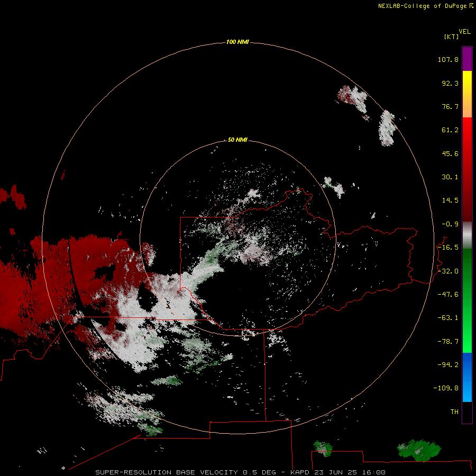
Task: Click the Super-Resolution Base Velocity caption text
Action: pyautogui.click(x=241, y=472)
